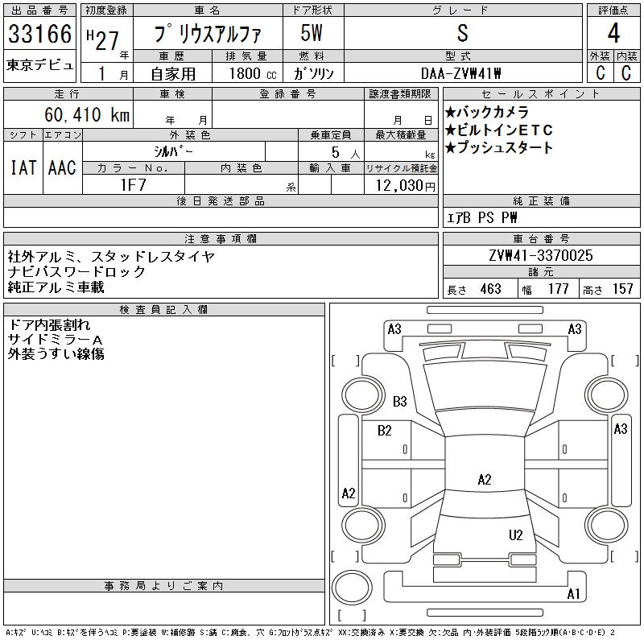Select the U2 dent marker on the diagram

point(516,535)
